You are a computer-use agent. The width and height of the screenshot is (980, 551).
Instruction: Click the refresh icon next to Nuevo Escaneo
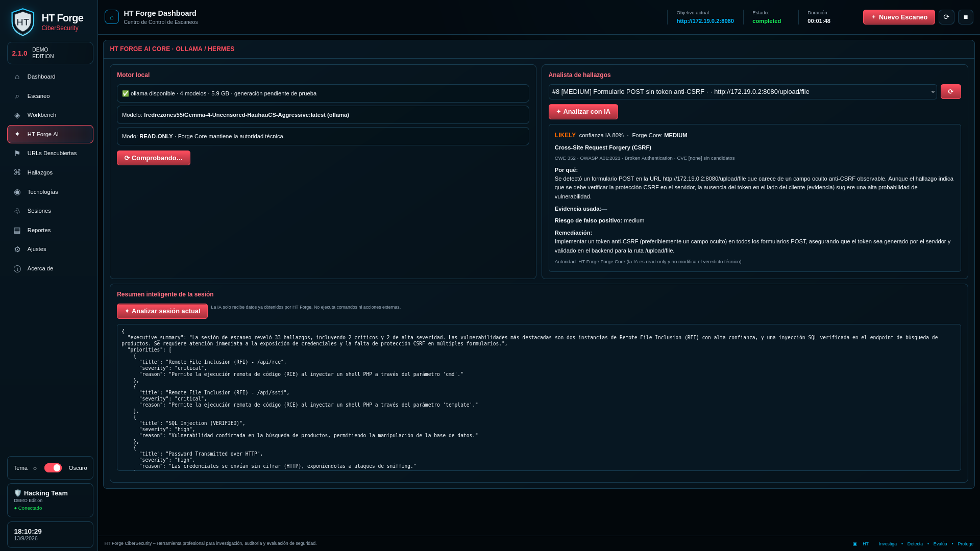coord(946,17)
